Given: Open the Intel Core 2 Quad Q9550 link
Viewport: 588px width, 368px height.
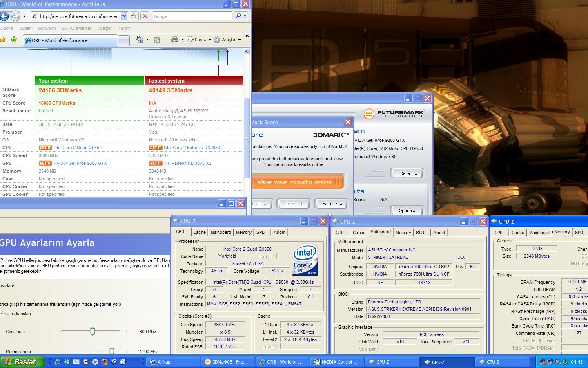Looking at the screenshot, I should [78, 148].
